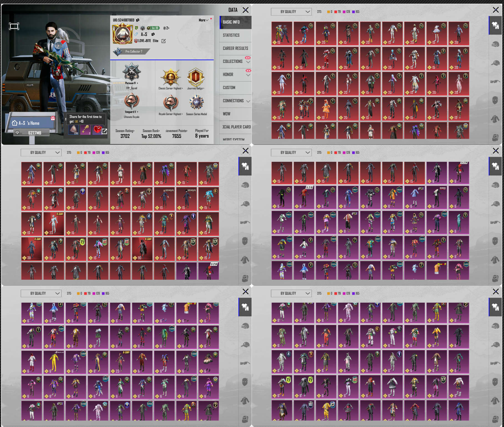
Task: Select backpack category icon in the top-right inventory
Action: (x=495, y=137)
